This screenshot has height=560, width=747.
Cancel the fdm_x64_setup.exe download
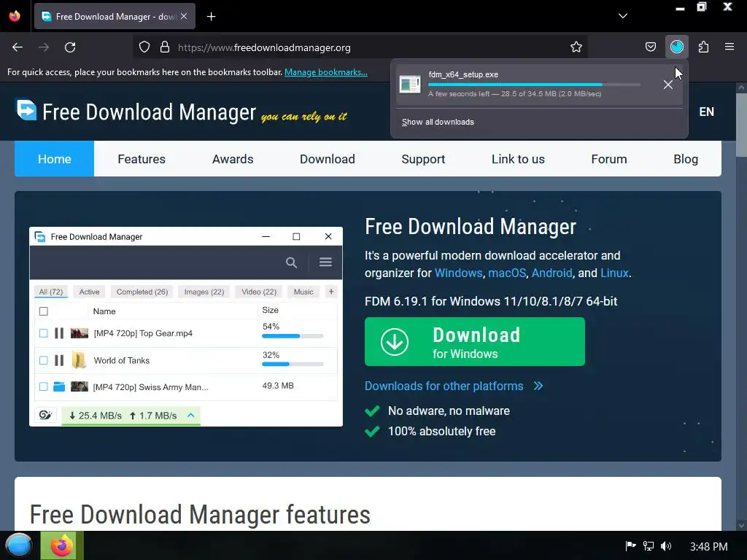point(668,85)
